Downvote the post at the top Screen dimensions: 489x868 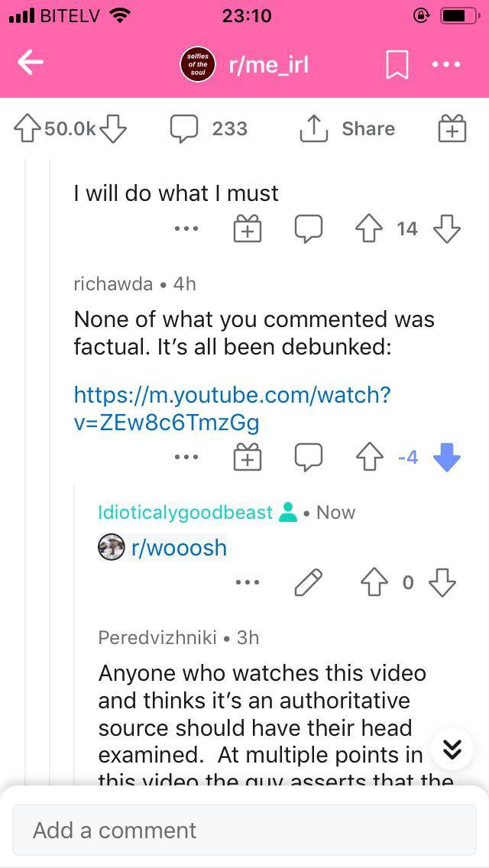113,128
